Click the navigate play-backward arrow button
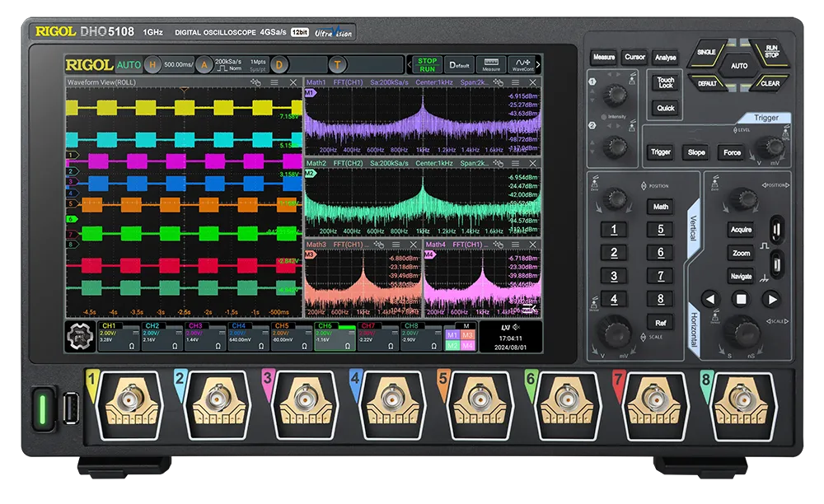Image resolution: width=824 pixels, height=504 pixels. pos(710,299)
